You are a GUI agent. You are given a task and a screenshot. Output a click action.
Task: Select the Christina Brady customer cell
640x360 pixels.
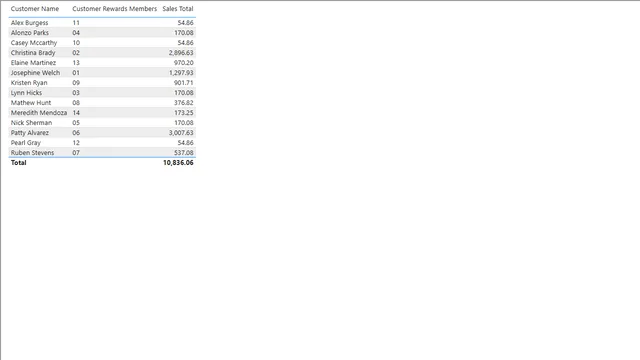click(x=33, y=53)
